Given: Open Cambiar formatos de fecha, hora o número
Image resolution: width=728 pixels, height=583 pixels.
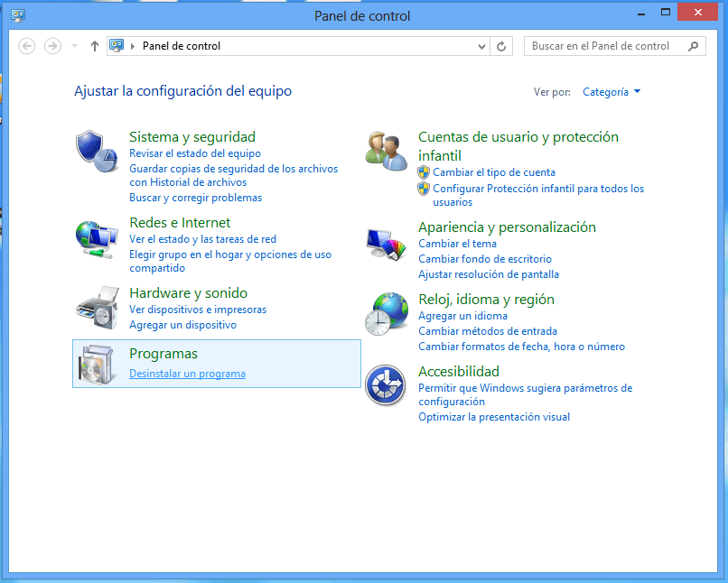Looking at the screenshot, I should pos(521,347).
